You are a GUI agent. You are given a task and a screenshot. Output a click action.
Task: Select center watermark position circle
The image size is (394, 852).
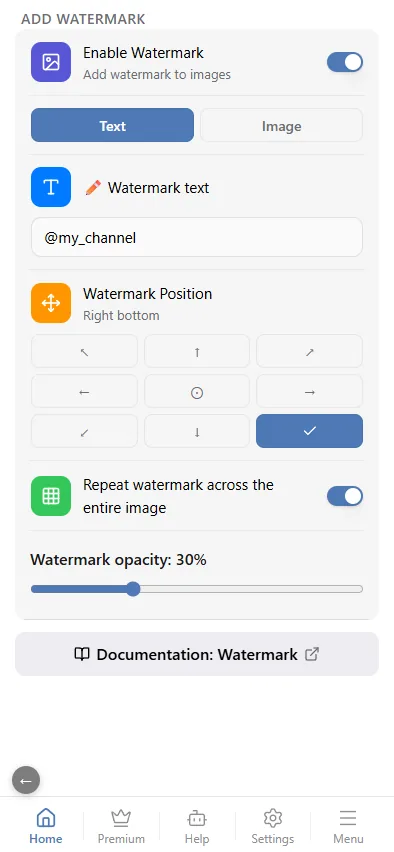[x=197, y=391]
